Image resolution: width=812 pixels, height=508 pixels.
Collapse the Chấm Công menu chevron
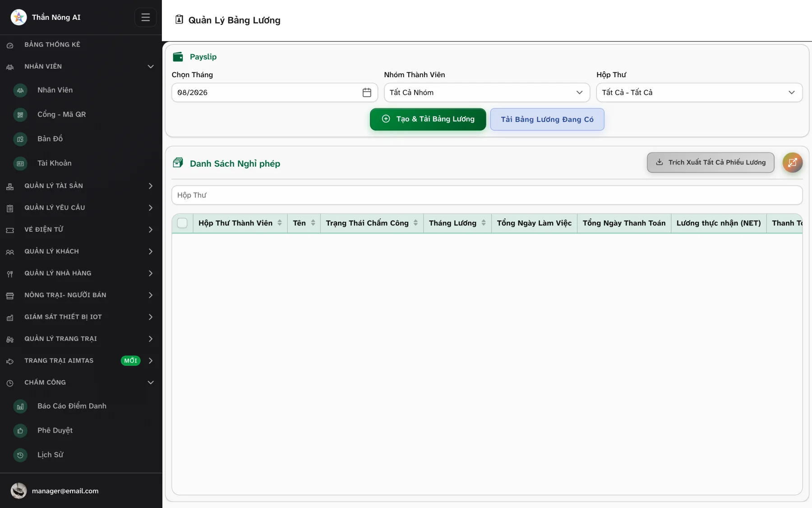(x=151, y=382)
